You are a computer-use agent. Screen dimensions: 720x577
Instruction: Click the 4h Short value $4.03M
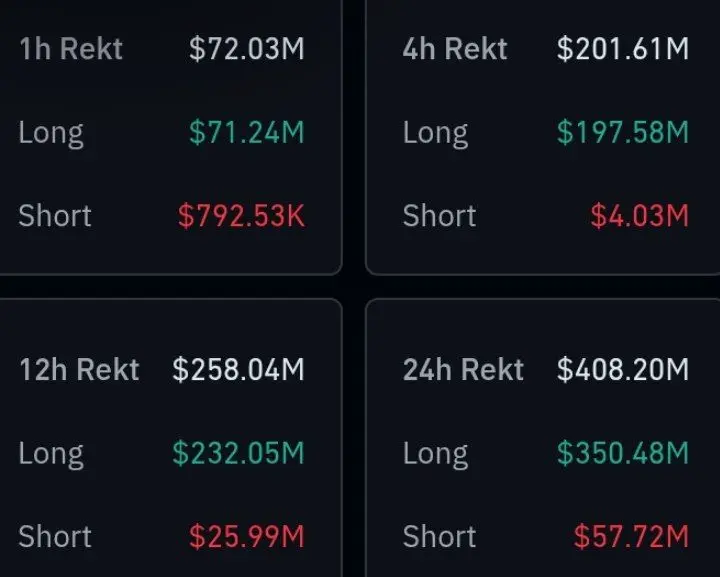coord(640,216)
